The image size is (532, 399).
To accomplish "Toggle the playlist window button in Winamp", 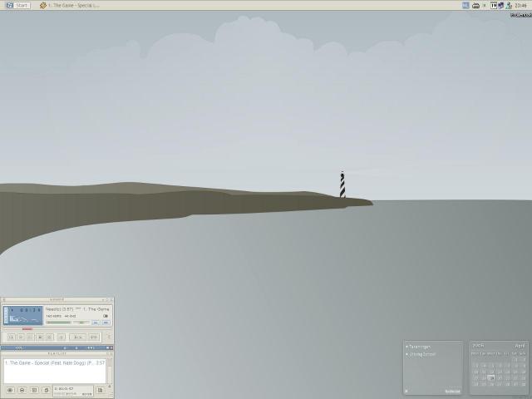I will [x=106, y=323].
